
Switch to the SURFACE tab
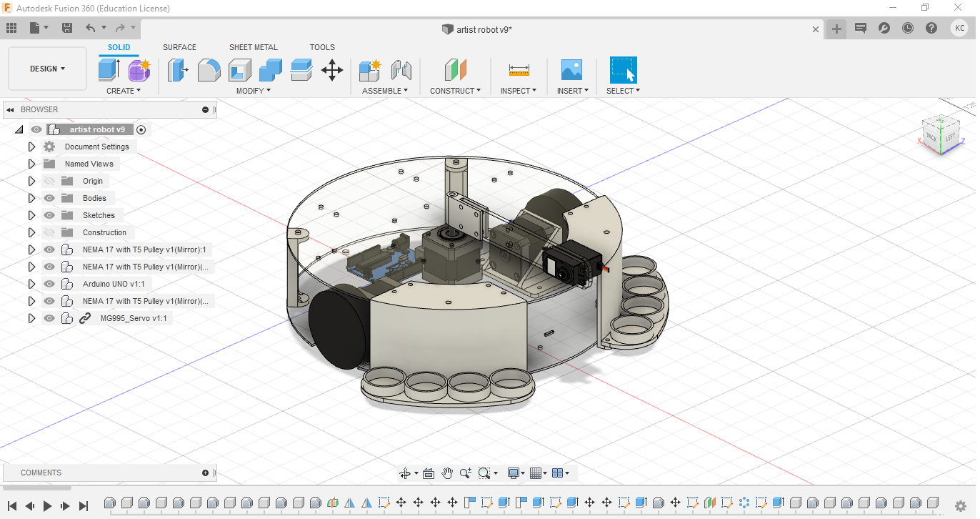click(x=179, y=47)
